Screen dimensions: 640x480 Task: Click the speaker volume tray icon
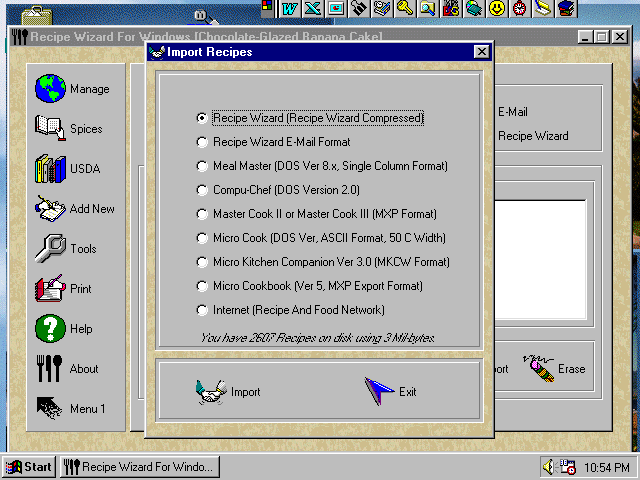tap(548, 467)
